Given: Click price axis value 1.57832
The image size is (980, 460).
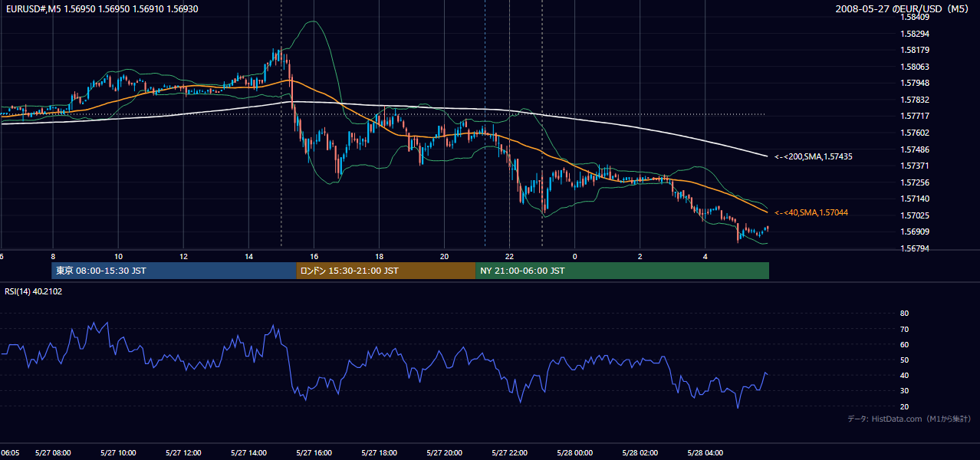Looking at the screenshot, I should pos(916,100).
